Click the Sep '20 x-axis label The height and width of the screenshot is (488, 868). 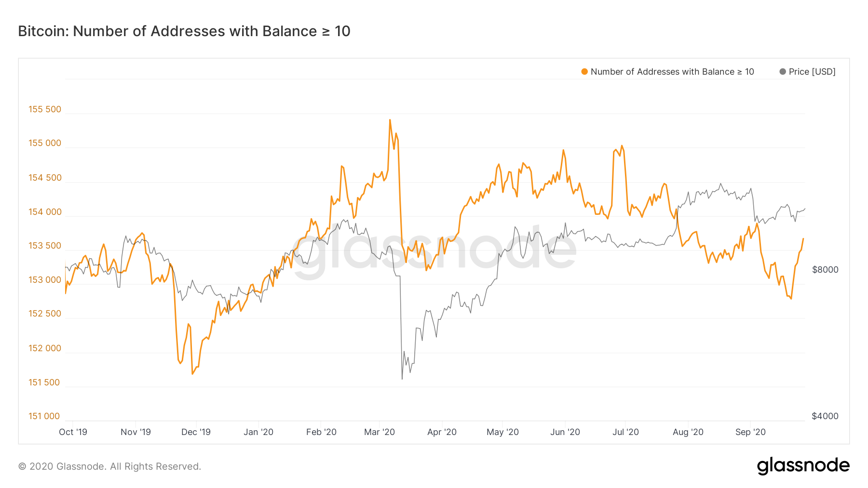[750, 432]
